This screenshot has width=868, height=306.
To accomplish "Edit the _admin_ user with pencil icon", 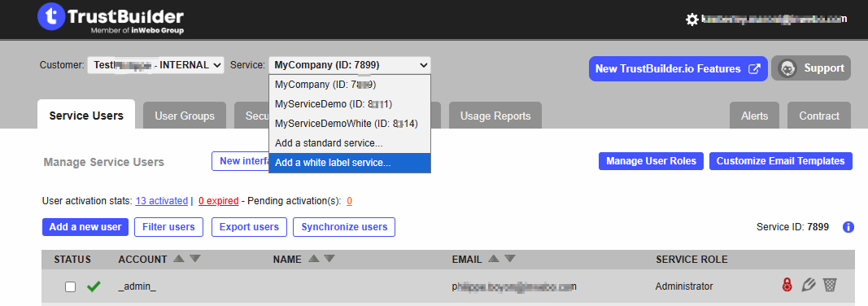I will pos(809,285).
